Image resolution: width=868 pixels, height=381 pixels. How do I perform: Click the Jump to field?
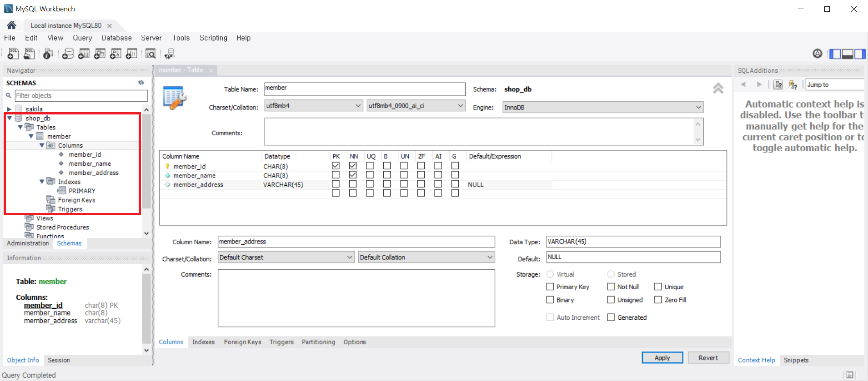[x=836, y=84]
